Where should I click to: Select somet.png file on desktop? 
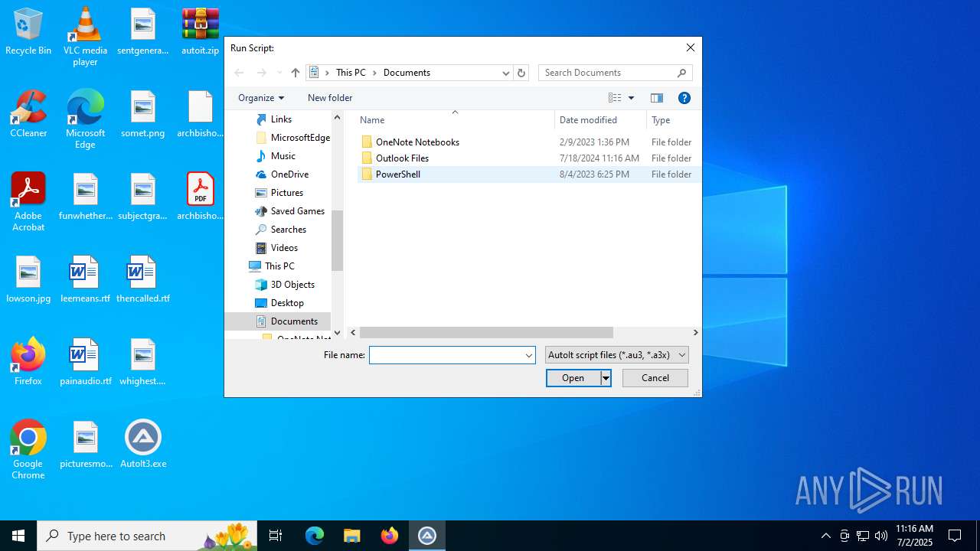coord(142,114)
